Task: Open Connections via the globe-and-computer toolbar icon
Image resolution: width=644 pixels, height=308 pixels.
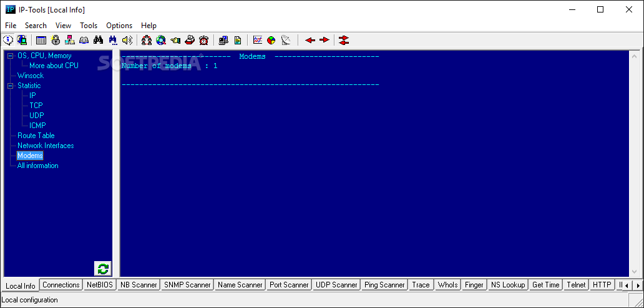Action: click(x=22, y=40)
